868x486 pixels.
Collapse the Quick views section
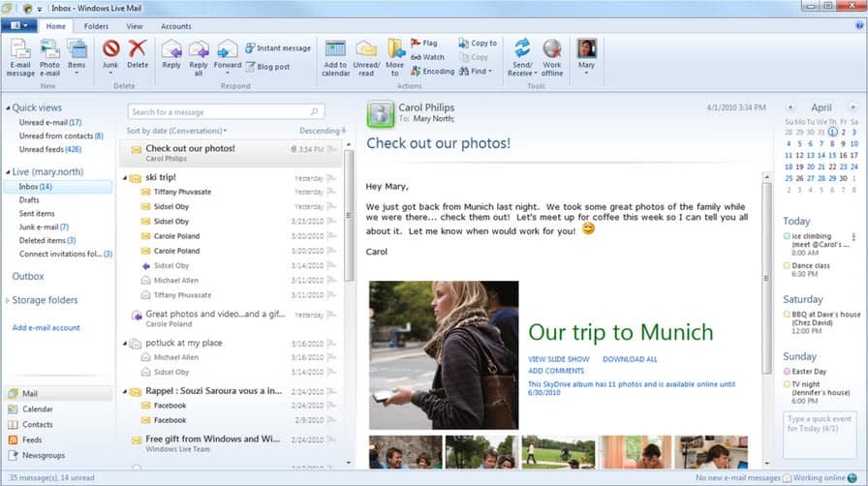(8, 107)
